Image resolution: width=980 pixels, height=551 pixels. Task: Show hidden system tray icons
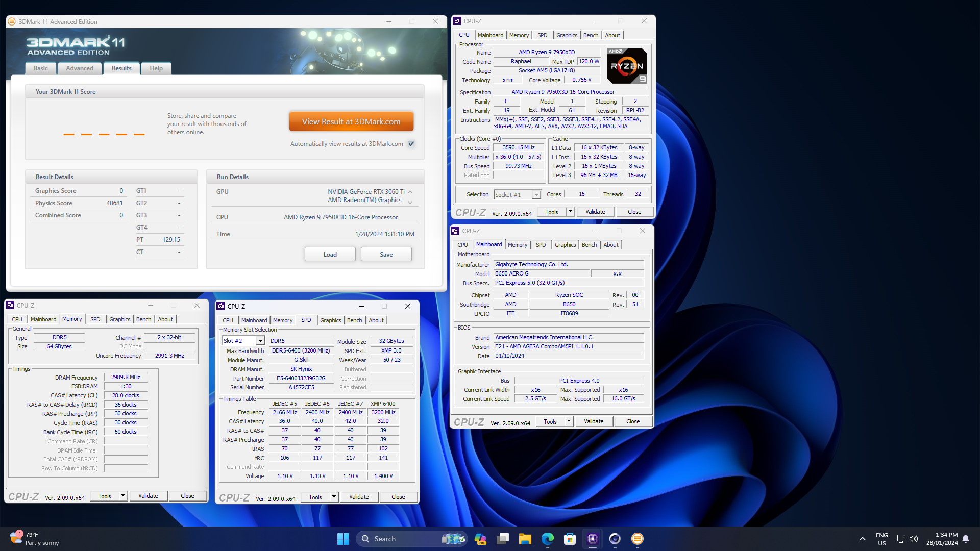863,539
